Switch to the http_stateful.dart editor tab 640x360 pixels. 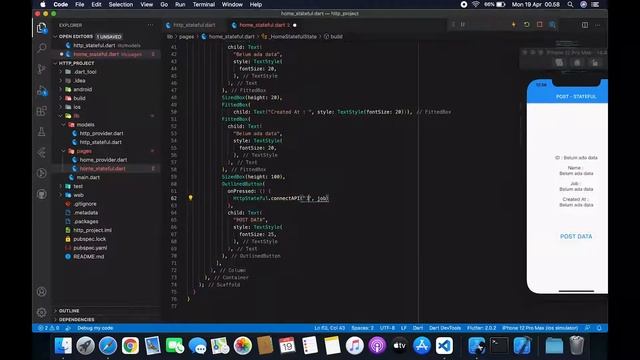[x=194, y=25]
